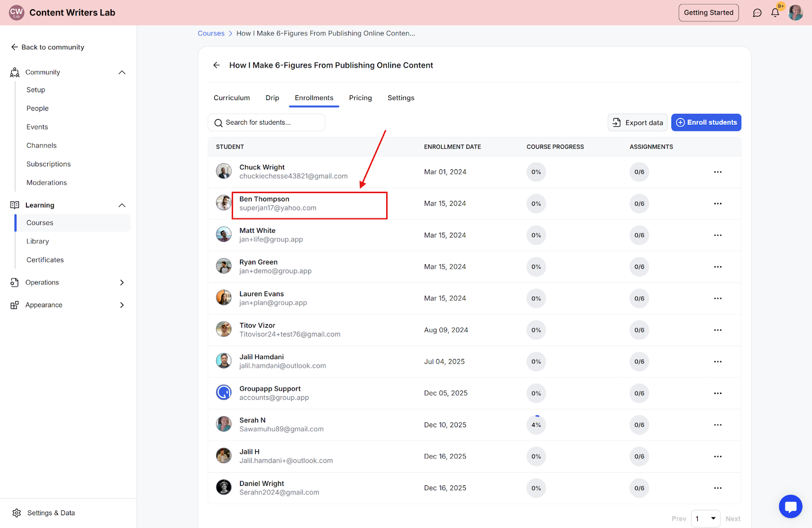This screenshot has width=812, height=528.
Task: Go back to community link
Action: pyautogui.click(x=48, y=47)
